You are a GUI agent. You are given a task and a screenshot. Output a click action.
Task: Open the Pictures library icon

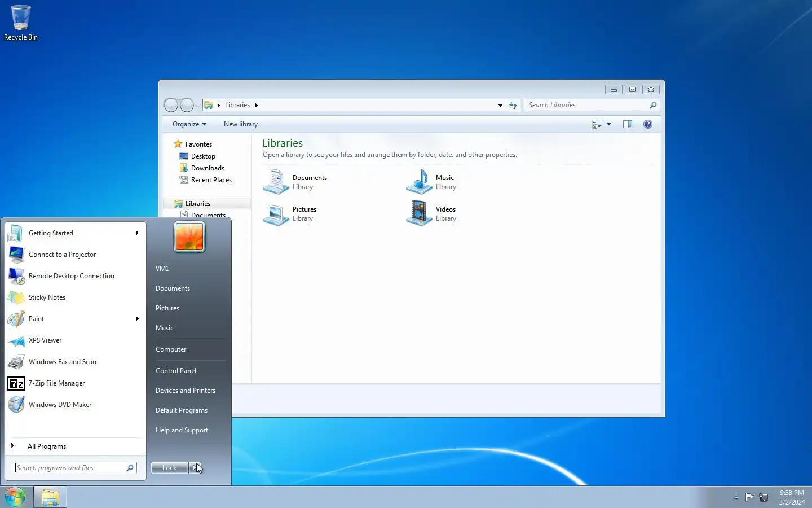pos(276,214)
